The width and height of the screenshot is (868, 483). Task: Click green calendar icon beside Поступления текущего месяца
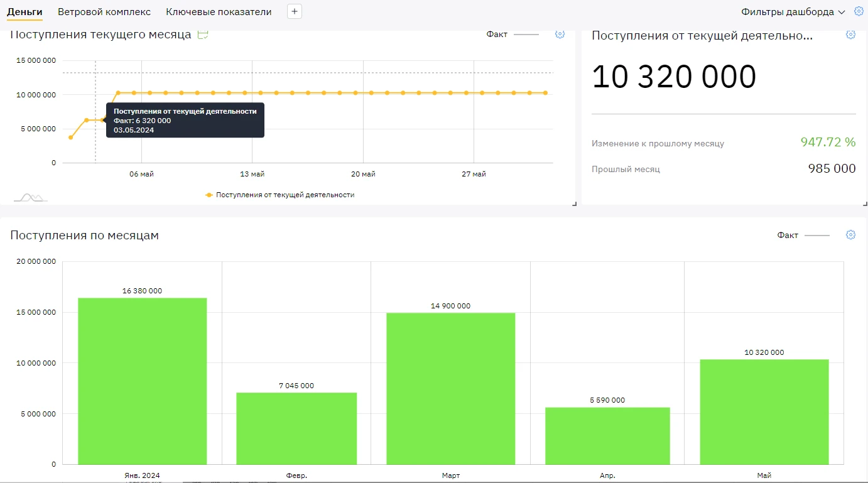tap(203, 35)
